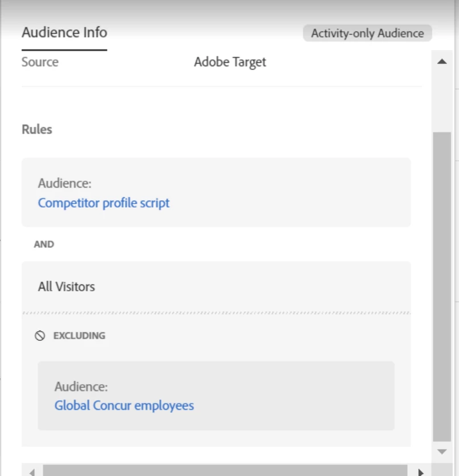The height and width of the screenshot is (476, 459).
Task: Click Audience: label above Competitor profile script
Action: click(x=64, y=184)
